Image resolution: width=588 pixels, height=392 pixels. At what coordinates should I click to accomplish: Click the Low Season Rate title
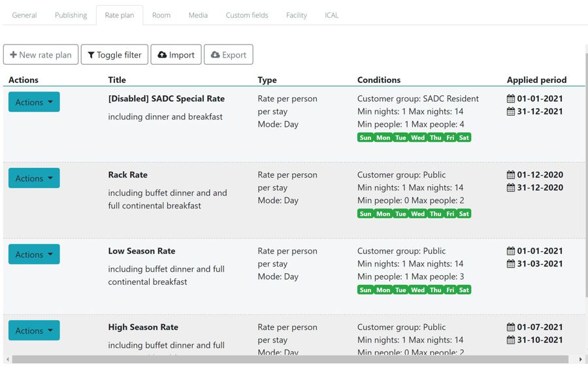142,251
